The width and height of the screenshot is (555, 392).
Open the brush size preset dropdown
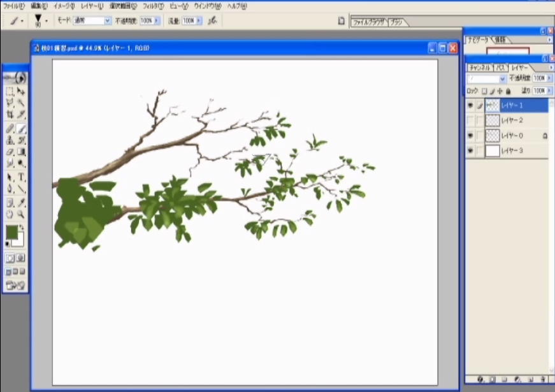tap(47, 21)
